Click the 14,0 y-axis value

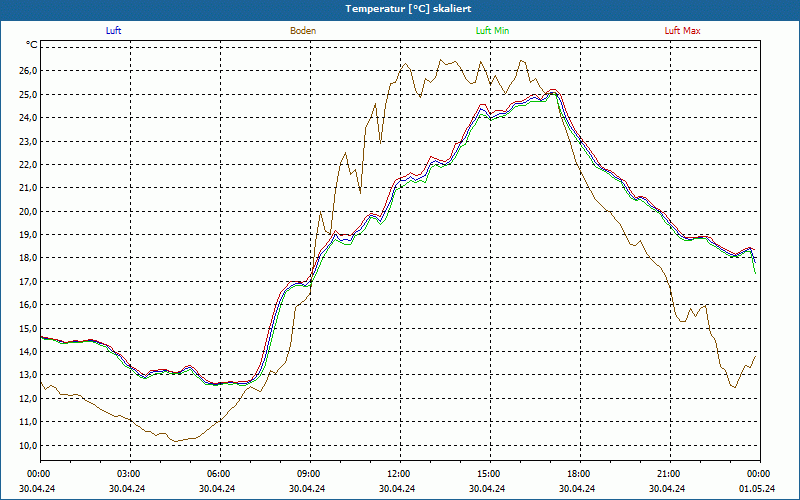pos(29,352)
